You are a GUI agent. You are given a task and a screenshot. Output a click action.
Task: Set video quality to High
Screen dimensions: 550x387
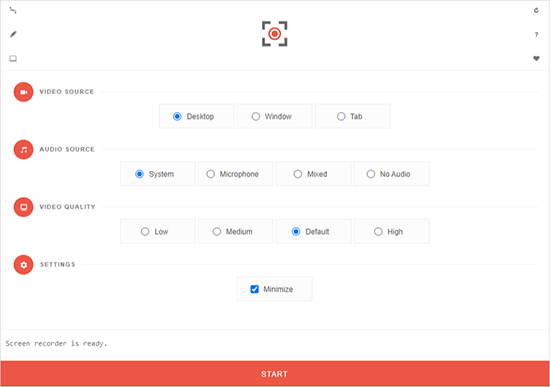pos(391,231)
